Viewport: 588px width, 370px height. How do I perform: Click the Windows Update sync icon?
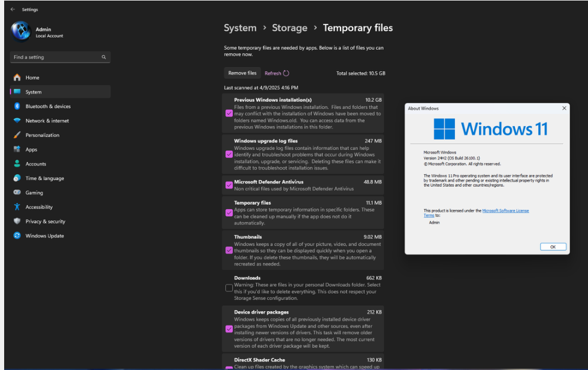coord(17,235)
